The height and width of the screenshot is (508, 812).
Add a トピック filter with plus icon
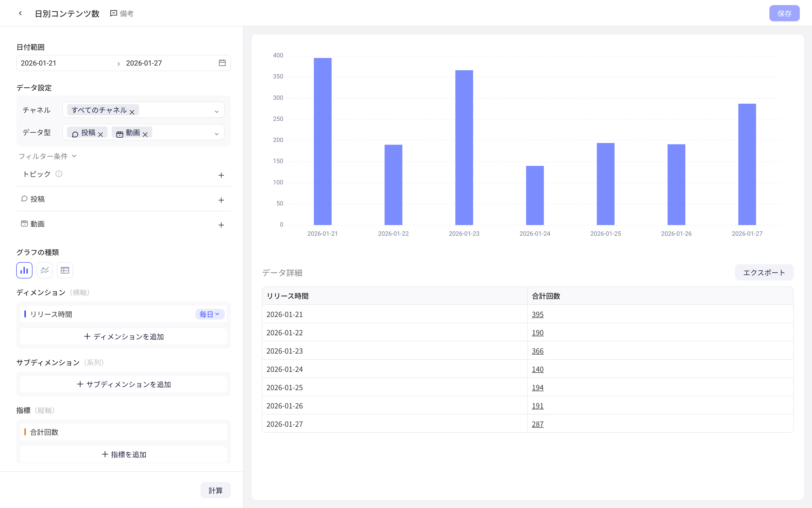221,175
